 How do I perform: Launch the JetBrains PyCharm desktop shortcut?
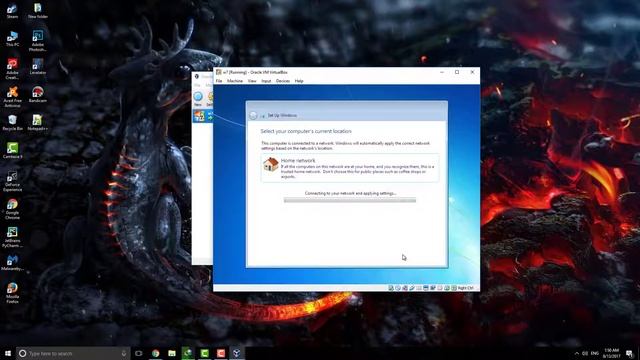[x=12, y=237]
